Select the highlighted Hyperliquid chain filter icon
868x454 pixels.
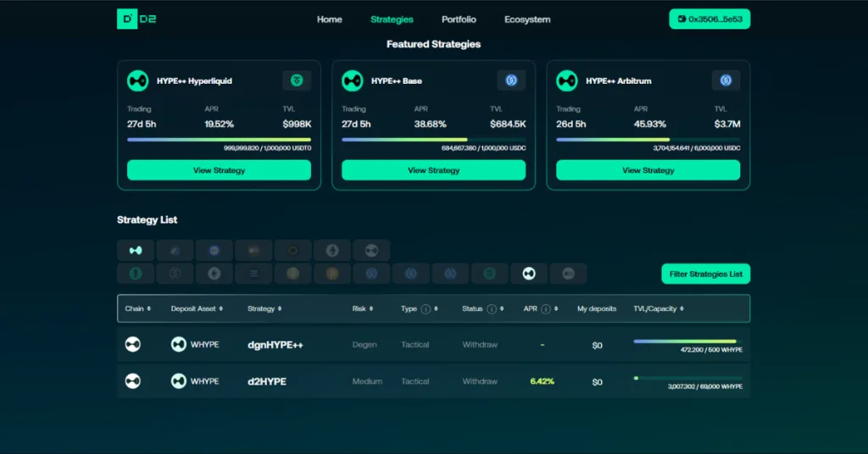pyautogui.click(x=136, y=251)
